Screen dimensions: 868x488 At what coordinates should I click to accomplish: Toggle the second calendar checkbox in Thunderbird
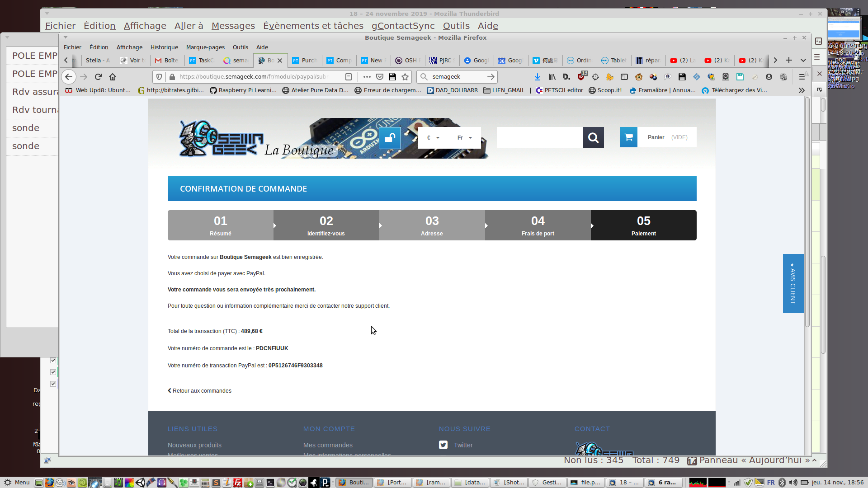tap(53, 372)
